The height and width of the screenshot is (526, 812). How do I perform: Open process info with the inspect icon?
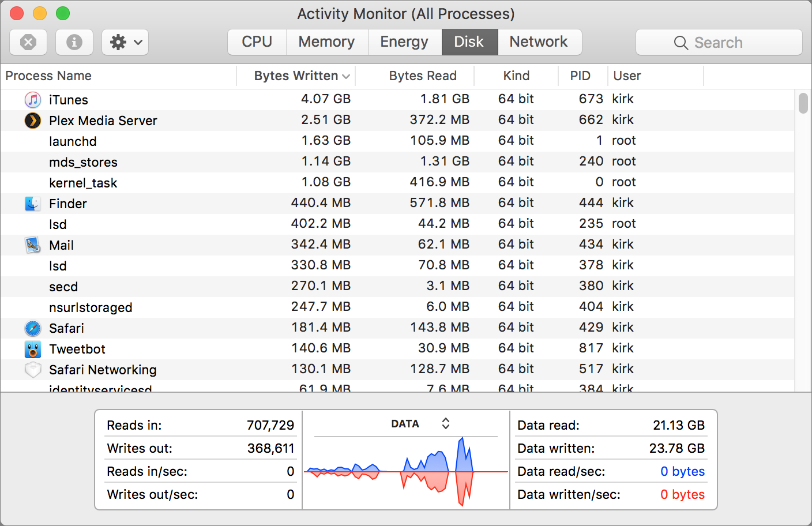click(74, 42)
